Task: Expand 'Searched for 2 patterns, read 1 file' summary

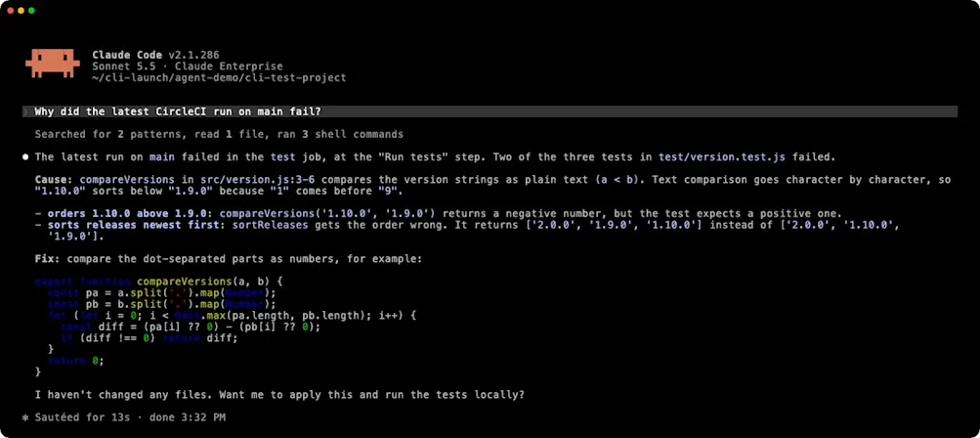Action: coord(219,134)
